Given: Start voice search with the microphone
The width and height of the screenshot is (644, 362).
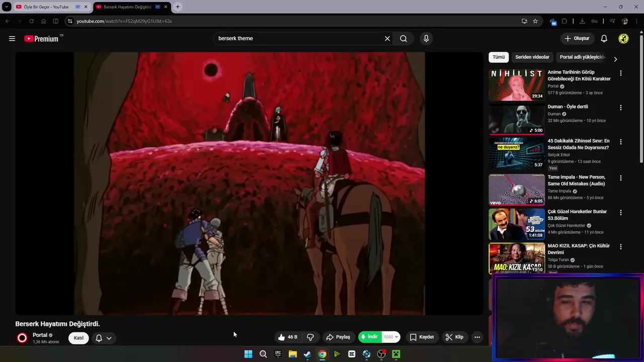Looking at the screenshot, I should [x=426, y=39].
